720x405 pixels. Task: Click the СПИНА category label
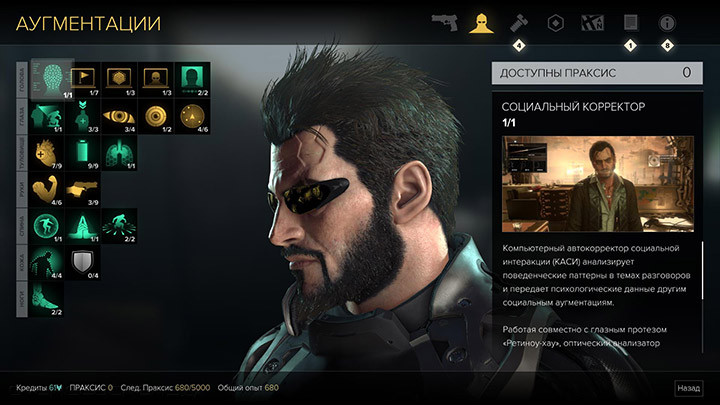pyautogui.click(x=22, y=226)
